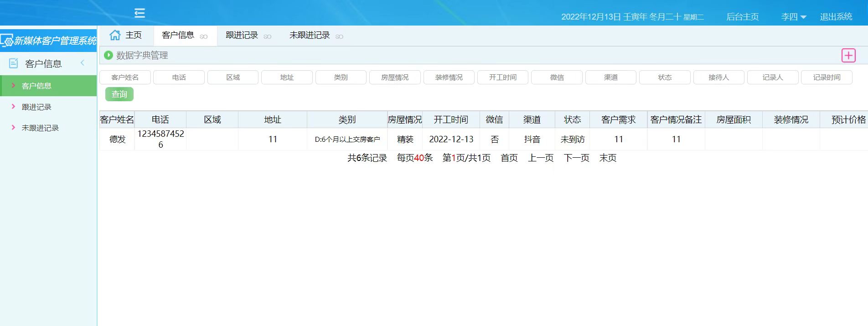The width and height of the screenshot is (868, 326).
Task: Click the green arrow icon beside 数据字典管理
Action: pyautogui.click(x=108, y=55)
